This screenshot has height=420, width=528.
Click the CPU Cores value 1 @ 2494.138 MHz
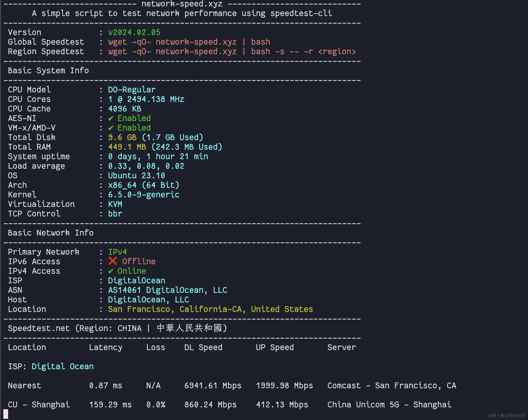146,99
